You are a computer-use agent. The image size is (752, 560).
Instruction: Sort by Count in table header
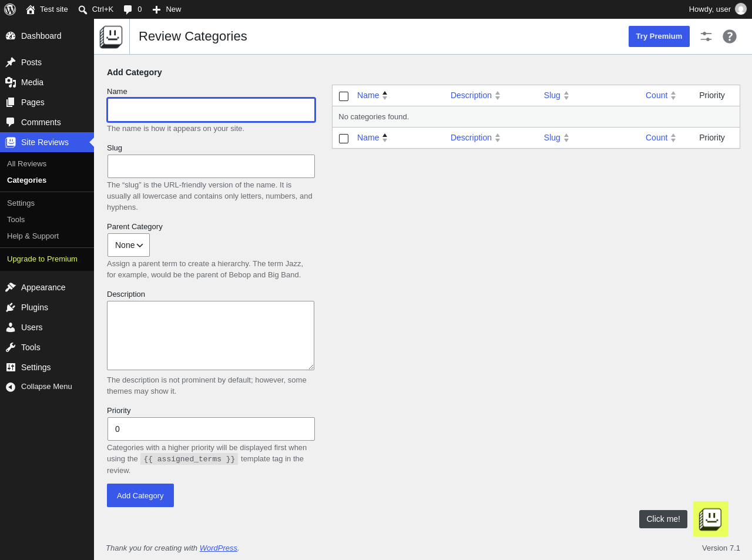[661, 95]
